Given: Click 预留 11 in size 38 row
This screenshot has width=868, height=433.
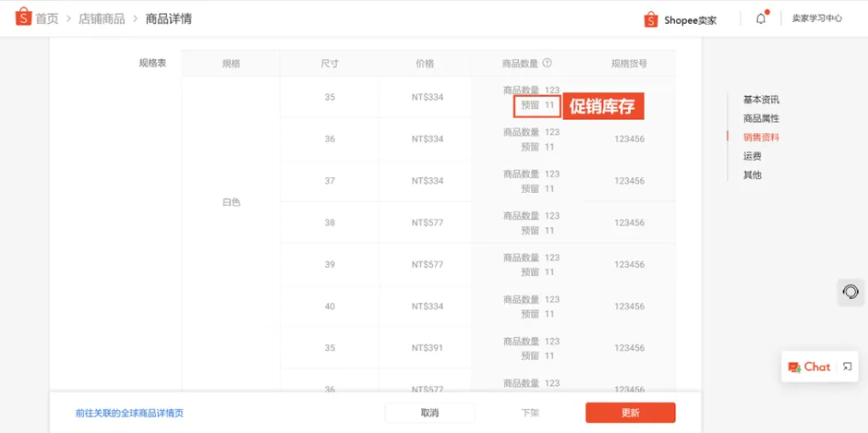Looking at the screenshot, I should click(537, 230).
